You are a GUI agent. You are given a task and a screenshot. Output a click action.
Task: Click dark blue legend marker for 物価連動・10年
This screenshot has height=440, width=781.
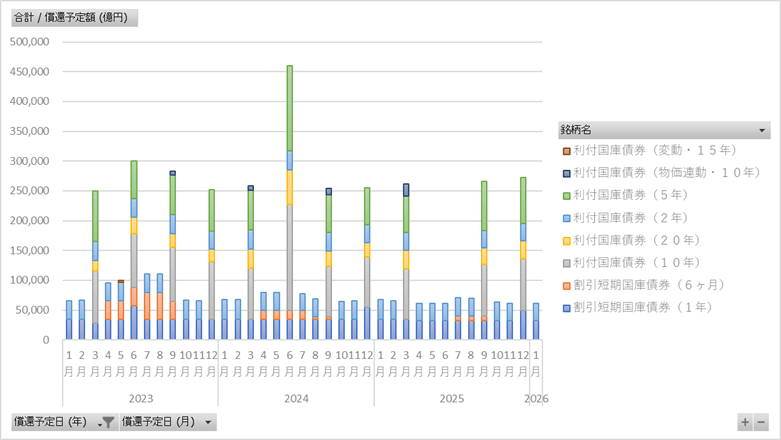point(566,173)
